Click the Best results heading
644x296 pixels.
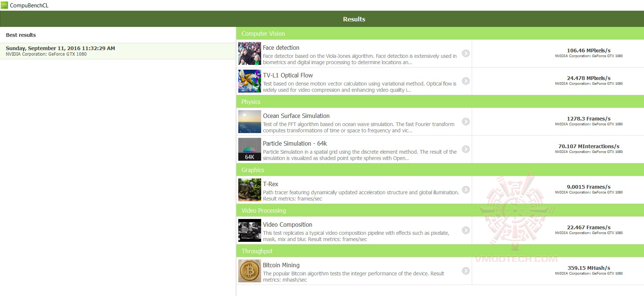coord(21,35)
